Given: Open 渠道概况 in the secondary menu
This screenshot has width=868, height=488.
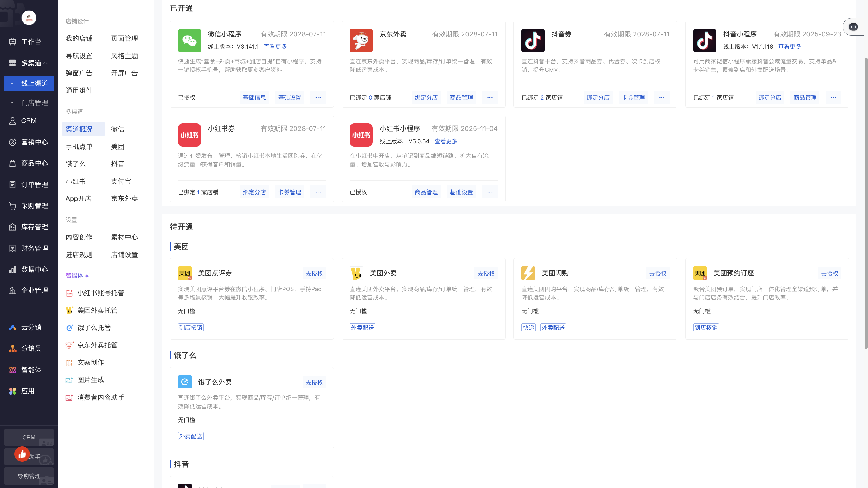Looking at the screenshot, I should (x=79, y=129).
